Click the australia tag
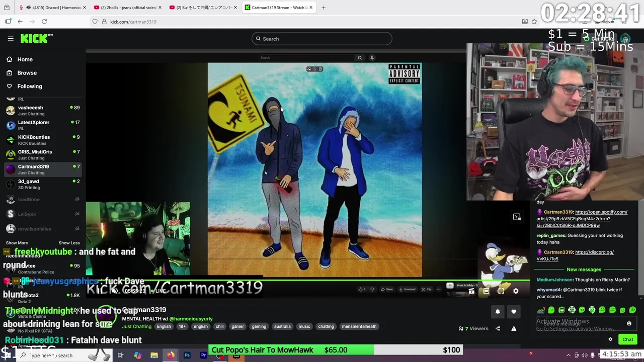 click(x=282, y=327)
